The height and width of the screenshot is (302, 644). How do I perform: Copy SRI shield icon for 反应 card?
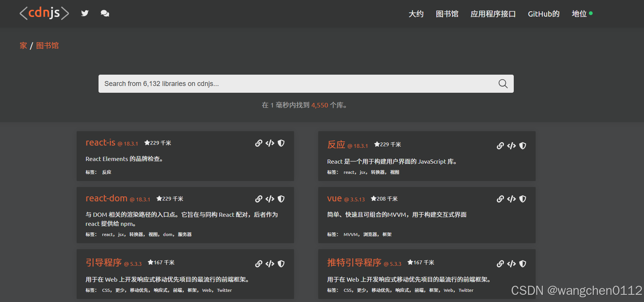[522, 146]
